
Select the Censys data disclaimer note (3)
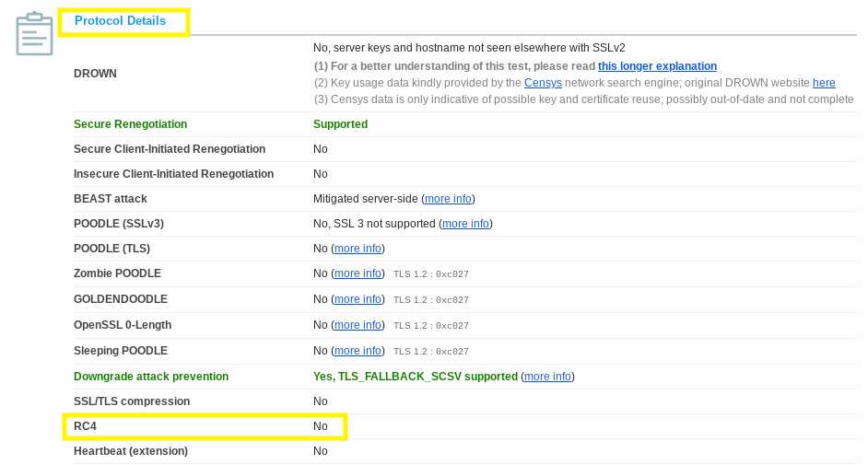583,99
